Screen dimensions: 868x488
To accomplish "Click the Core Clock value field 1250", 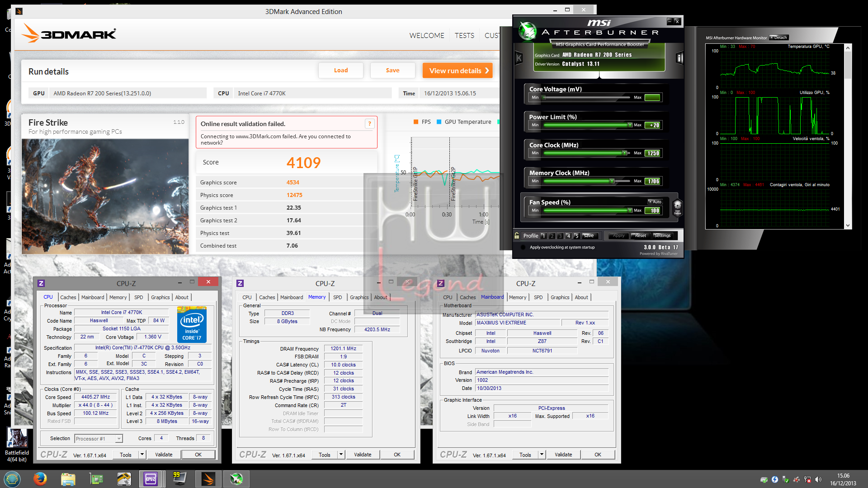I will pos(653,153).
